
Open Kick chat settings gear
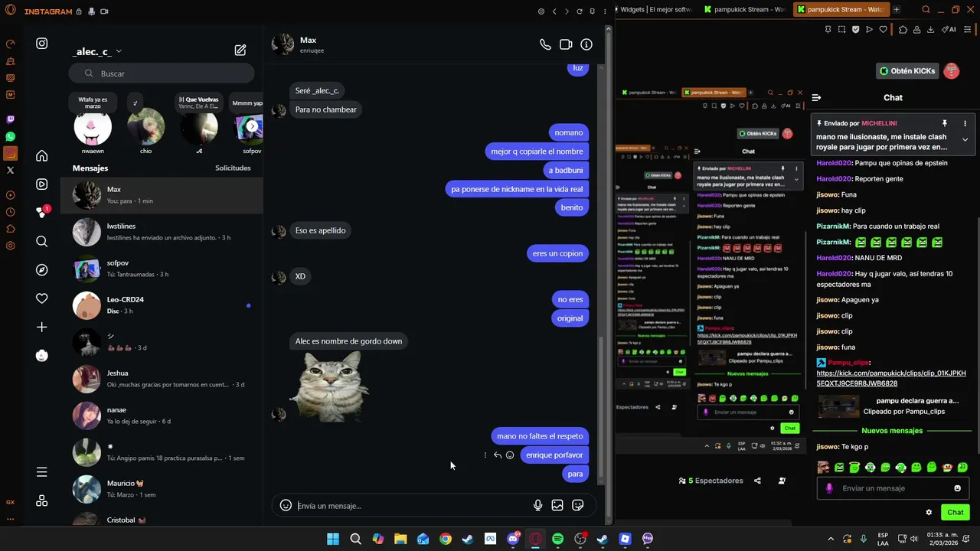929,512
